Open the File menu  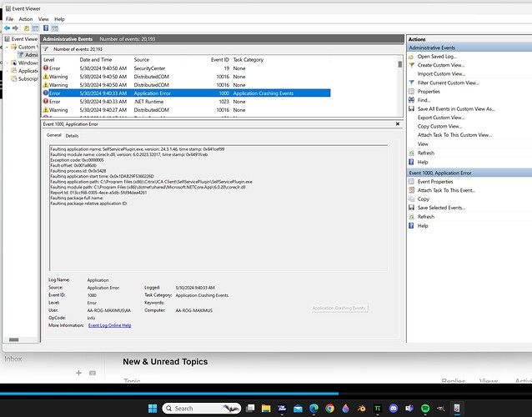[x=9, y=19]
